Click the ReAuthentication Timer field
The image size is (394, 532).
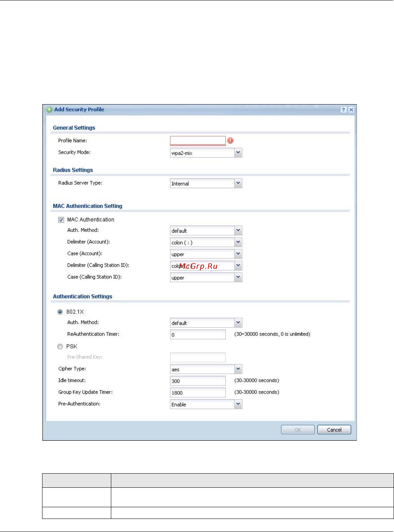(x=198, y=335)
